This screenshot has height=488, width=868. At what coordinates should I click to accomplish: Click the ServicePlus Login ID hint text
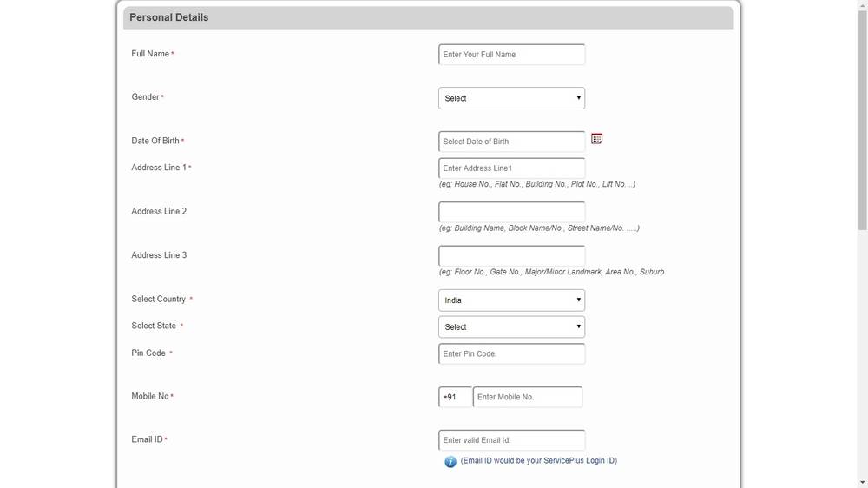[538, 461]
